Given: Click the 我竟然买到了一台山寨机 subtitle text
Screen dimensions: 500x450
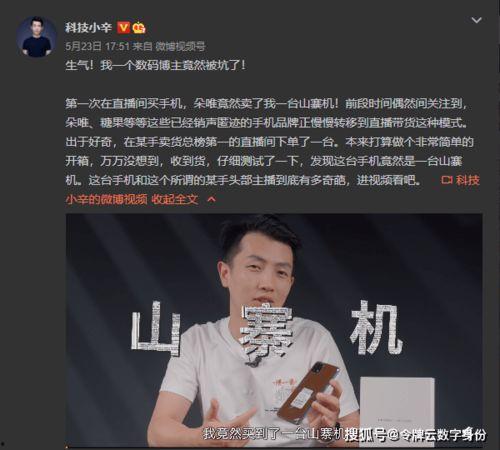Looking at the screenshot, I should [273, 433].
